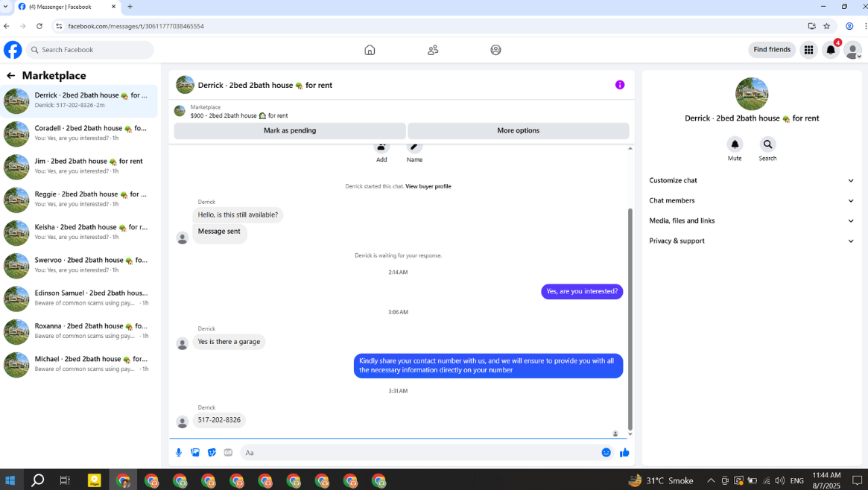Screen dimensions: 868x490
Task: Open the Facebook menu grid icon
Action: click(809, 50)
